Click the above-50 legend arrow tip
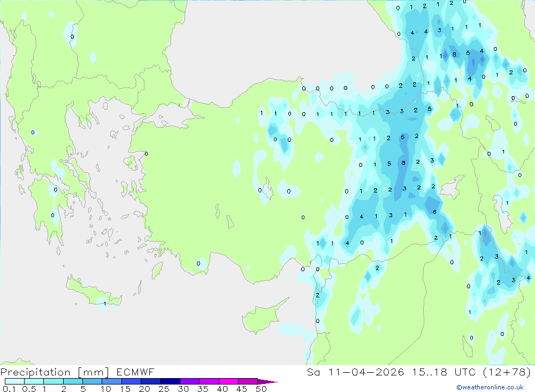 [x=267, y=381]
